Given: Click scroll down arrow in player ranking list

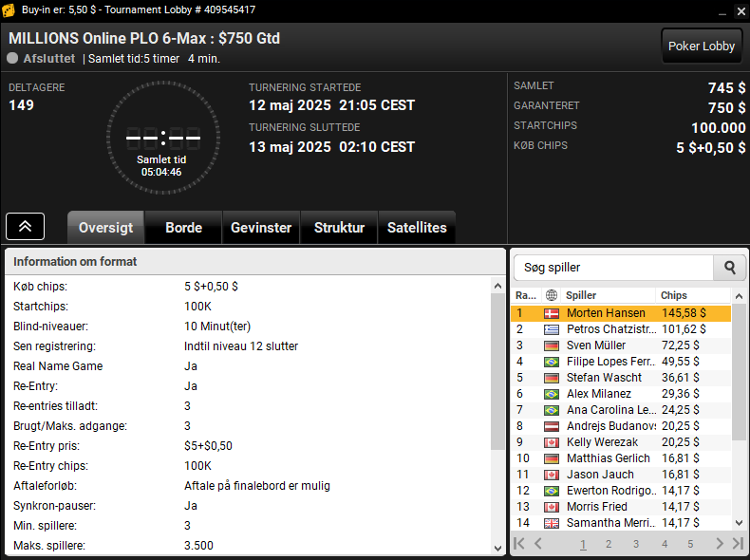Looking at the screenshot, I should (x=739, y=523).
